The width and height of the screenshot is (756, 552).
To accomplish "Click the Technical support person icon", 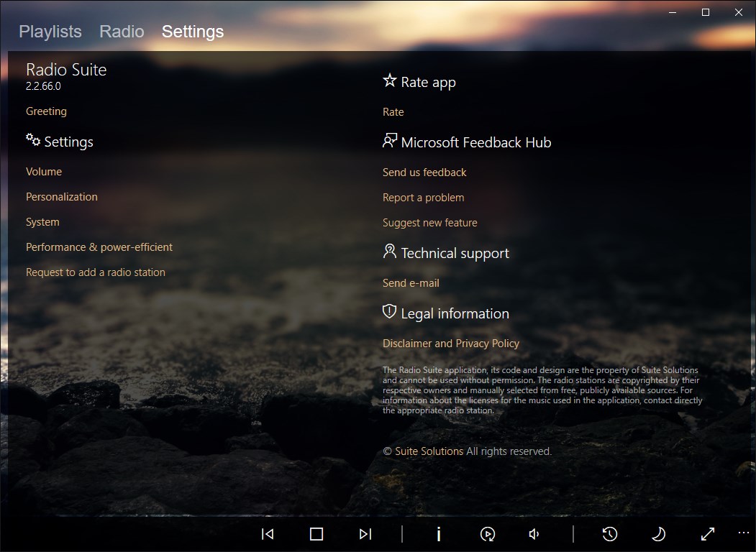I will pyautogui.click(x=390, y=251).
